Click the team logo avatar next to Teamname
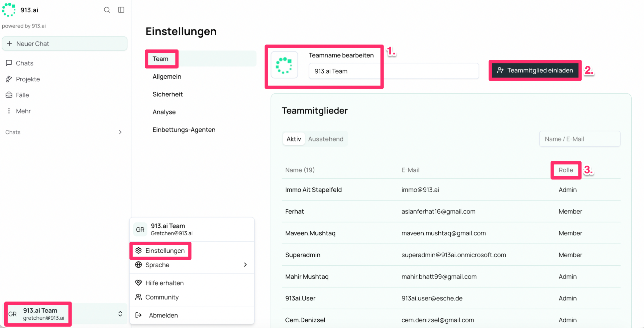The height and width of the screenshot is (328, 644). (284, 65)
